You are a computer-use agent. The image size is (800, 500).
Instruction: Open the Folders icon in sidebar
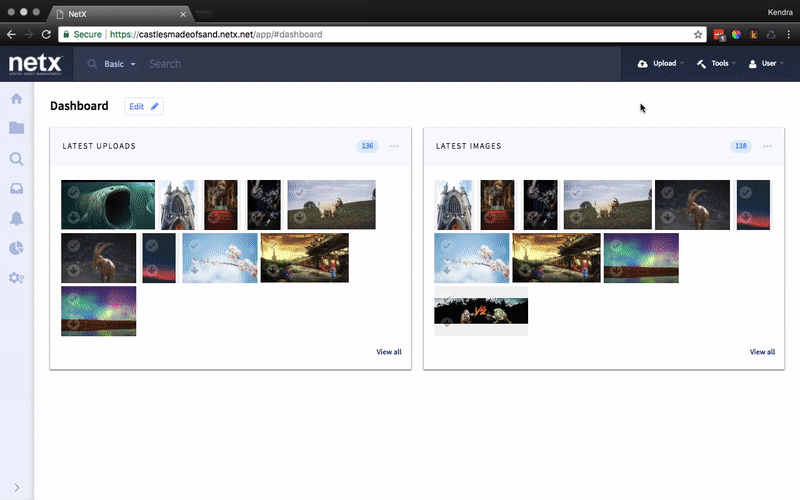(16, 128)
